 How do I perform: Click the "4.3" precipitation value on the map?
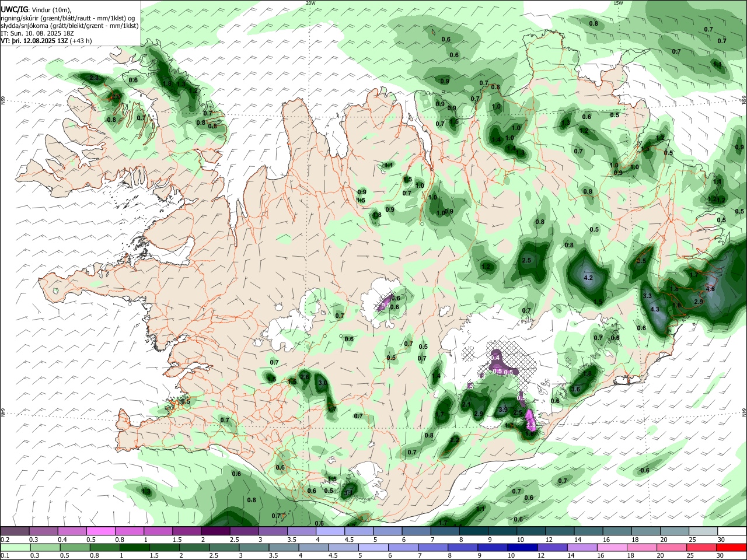655,310
